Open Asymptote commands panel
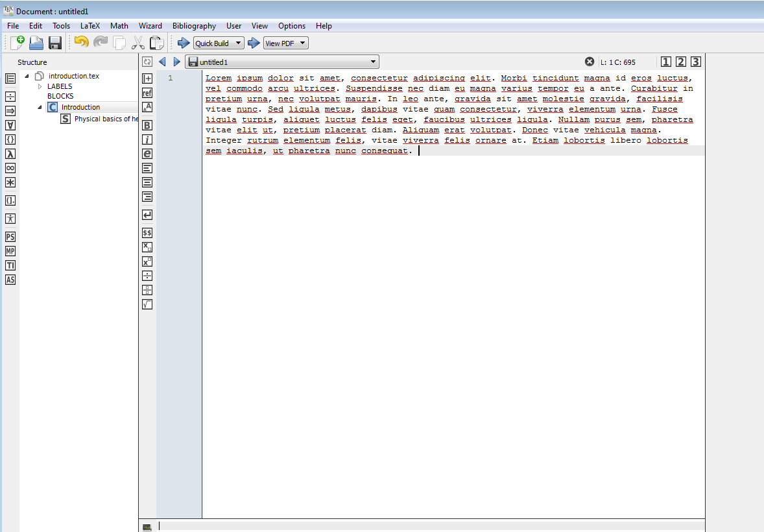Viewport: 764px width, 532px height. (10, 280)
